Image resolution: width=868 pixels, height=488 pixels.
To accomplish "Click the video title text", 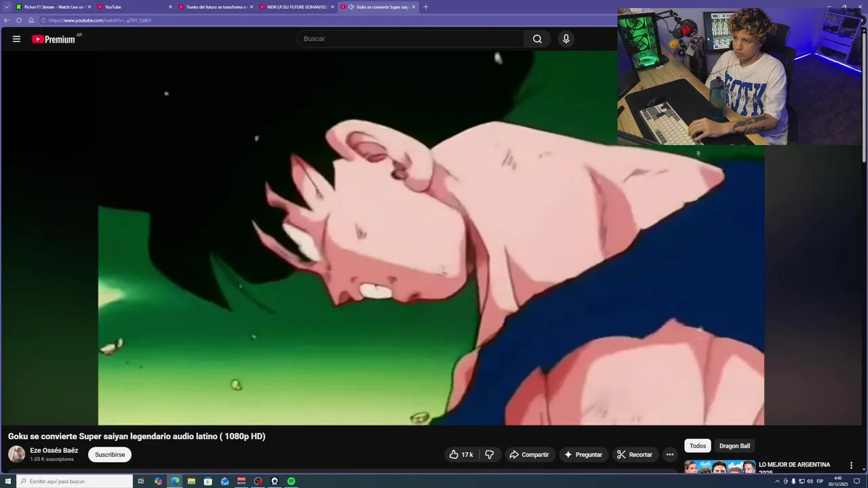I will [136, 436].
